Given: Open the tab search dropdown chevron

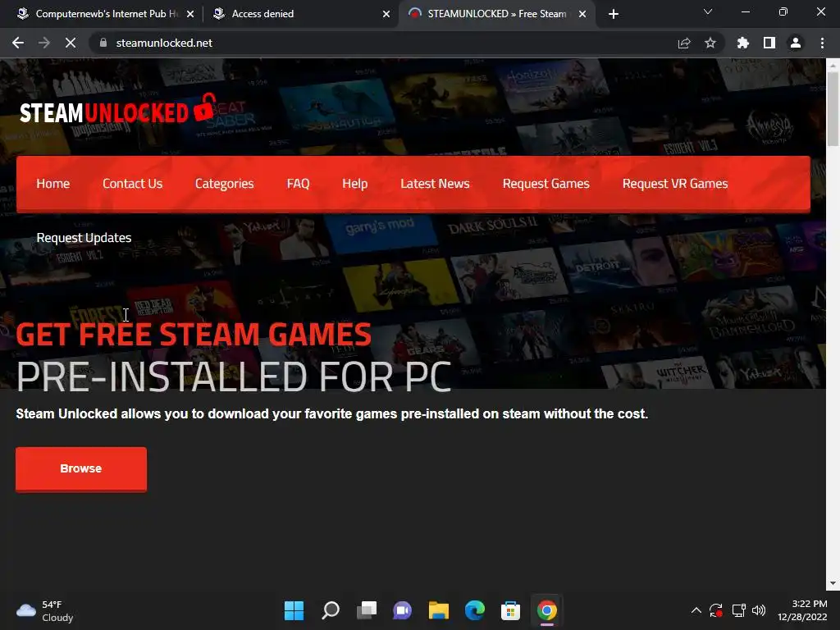Looking at the screenshot, I should (x=708, y=11).
